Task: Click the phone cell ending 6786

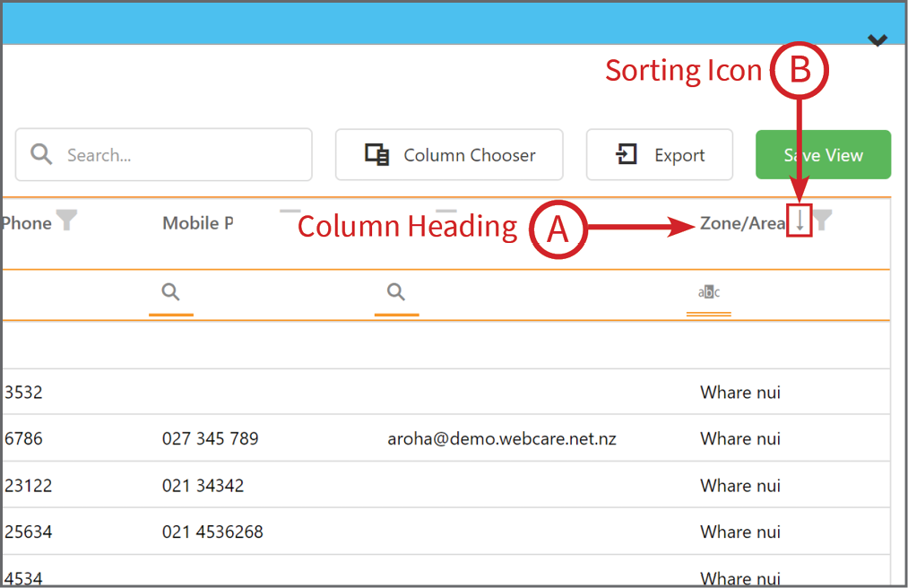Action: pyautogui.click(x=23, y=438)
